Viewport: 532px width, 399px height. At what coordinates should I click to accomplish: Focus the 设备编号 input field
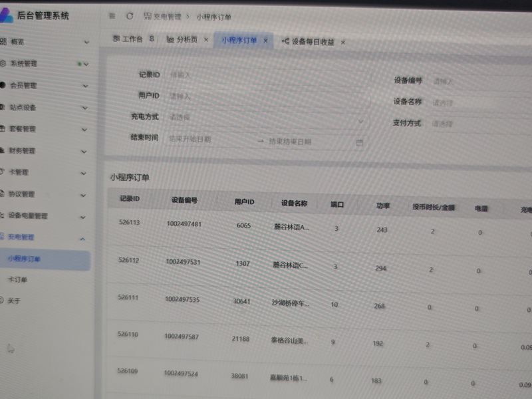[479, 82]
